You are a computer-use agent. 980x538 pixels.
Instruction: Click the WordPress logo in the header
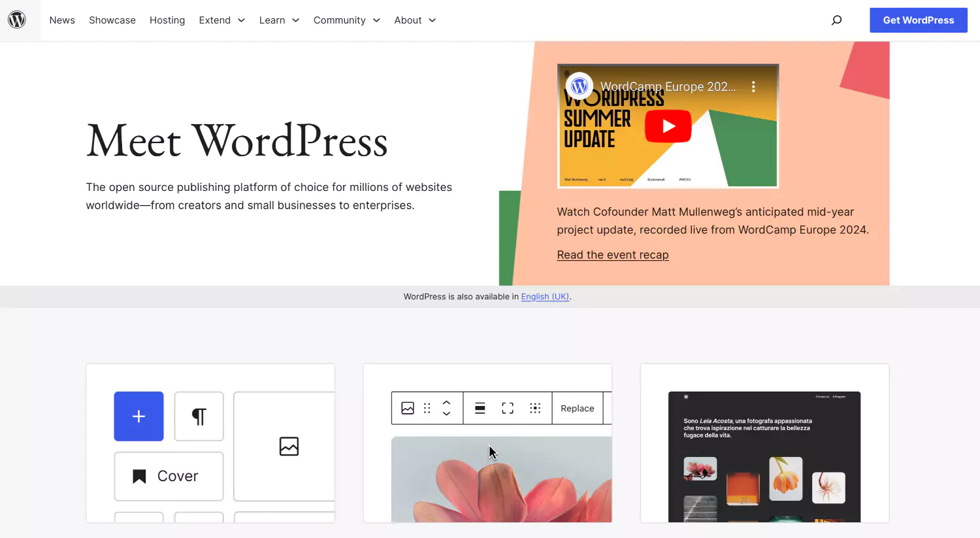pos(17,20)
